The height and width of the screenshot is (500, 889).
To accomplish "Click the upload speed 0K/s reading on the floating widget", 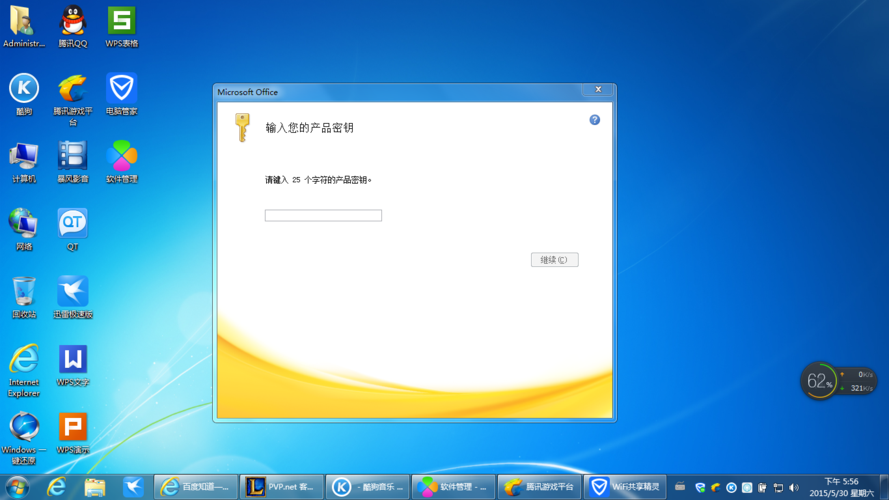I will [x=865, y=375].
